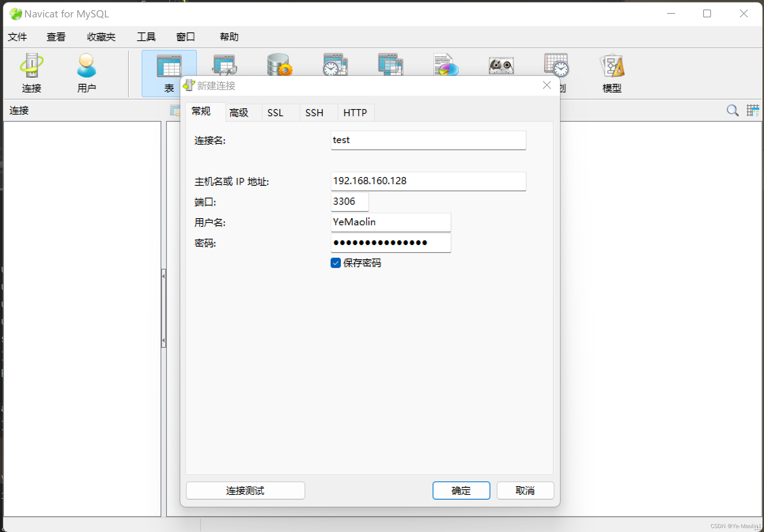Screen dimensions: 764x532
Task: Click the search magnifier icon above connection list
Action: point(732,111)
